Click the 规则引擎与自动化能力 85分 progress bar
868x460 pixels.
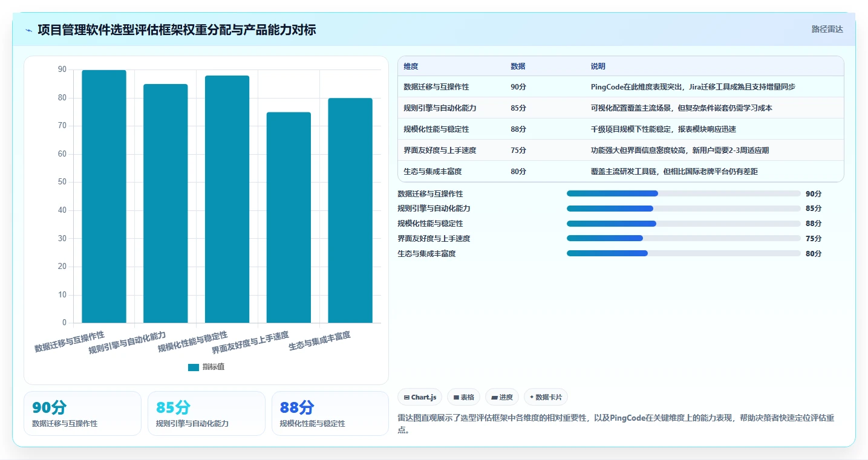pos(684,209)
